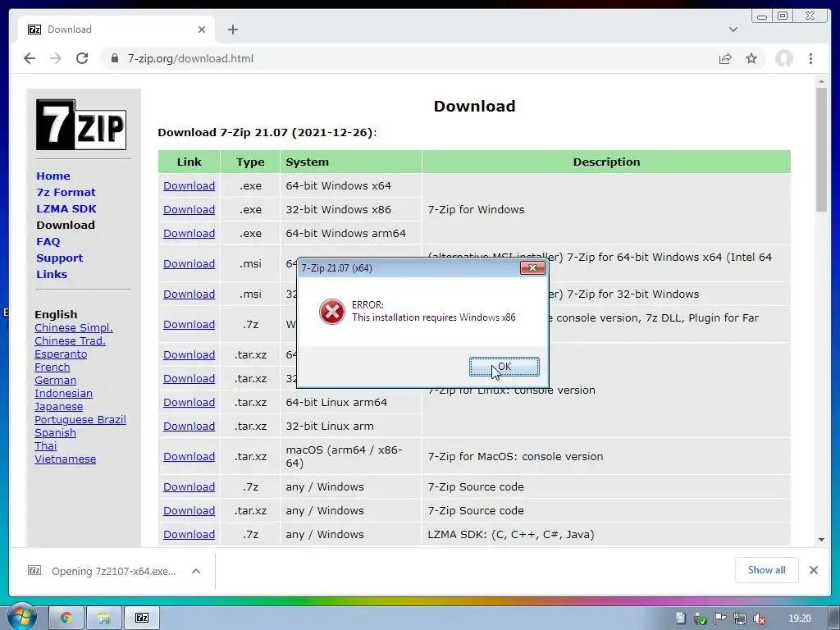Image resolution: width=840 pixels, height=630 pixels.
Task: Switch language to French
Action: 52,367
